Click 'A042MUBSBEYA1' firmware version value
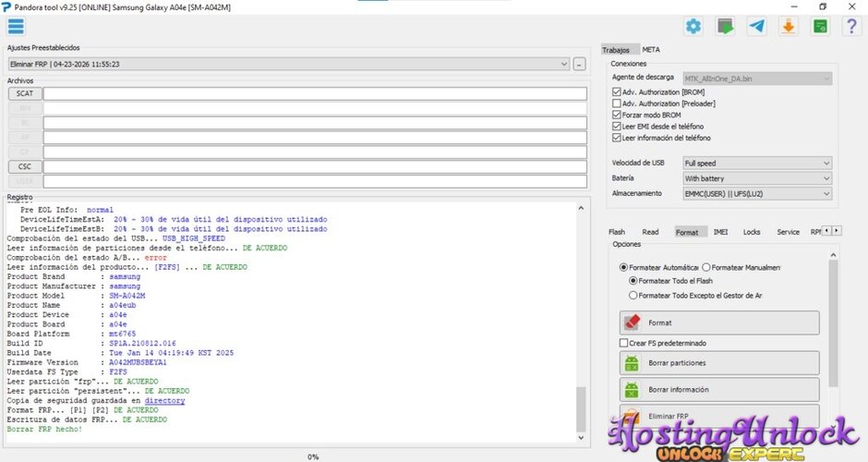 (x=138, y=362)
